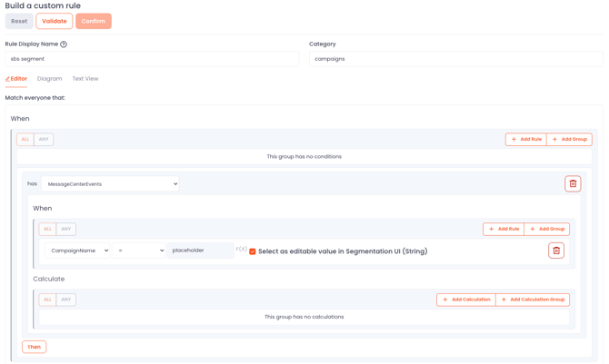This screenshot has height=364, width=609.
Task: Add Calculation in the Calculate section
Action: 466,300
